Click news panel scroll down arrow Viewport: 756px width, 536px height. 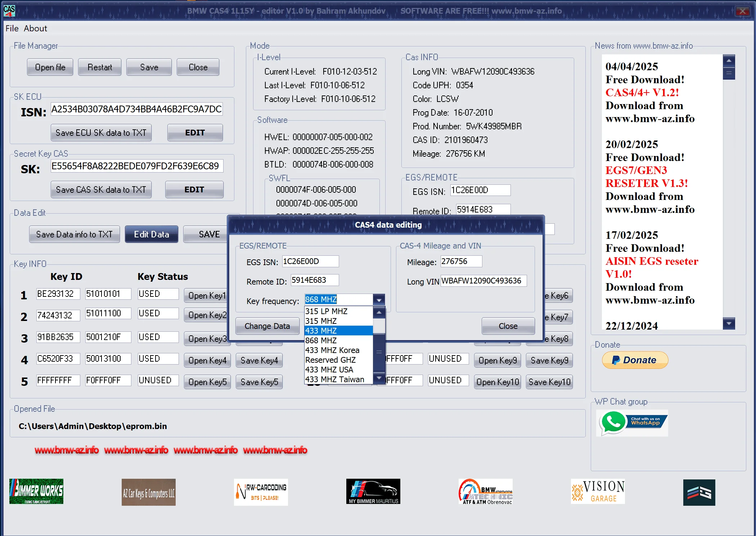tap(729, 323)
